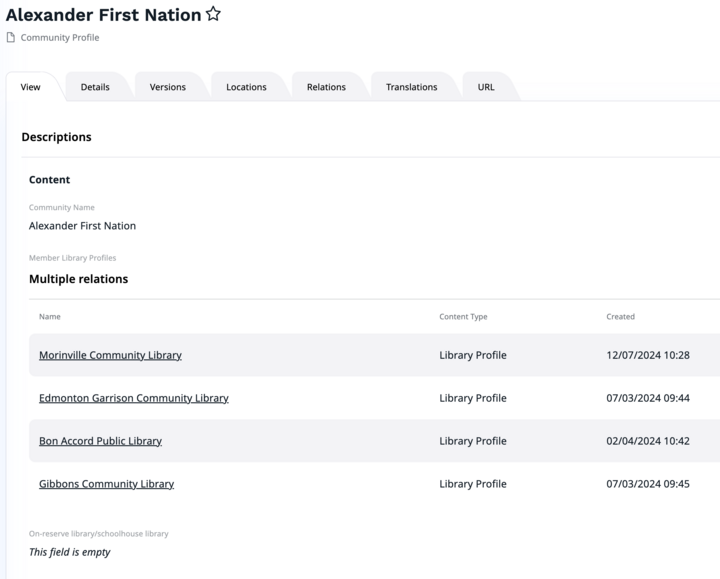This screenshot has width=720, height=579.
Task: Click the Content subheading
Action: [50, 180]
